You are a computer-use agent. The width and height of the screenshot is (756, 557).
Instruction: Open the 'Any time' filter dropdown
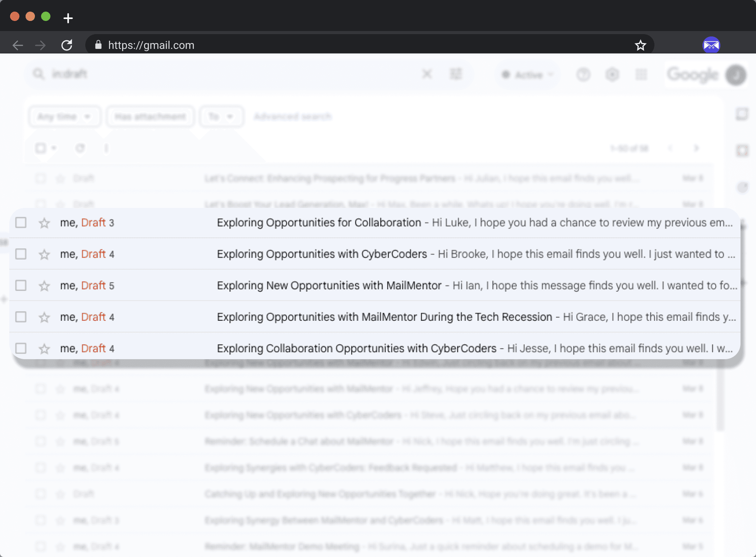64,116
